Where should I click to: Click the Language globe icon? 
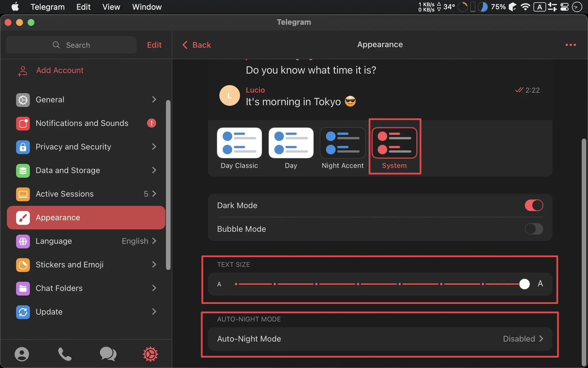coord(23,241)
